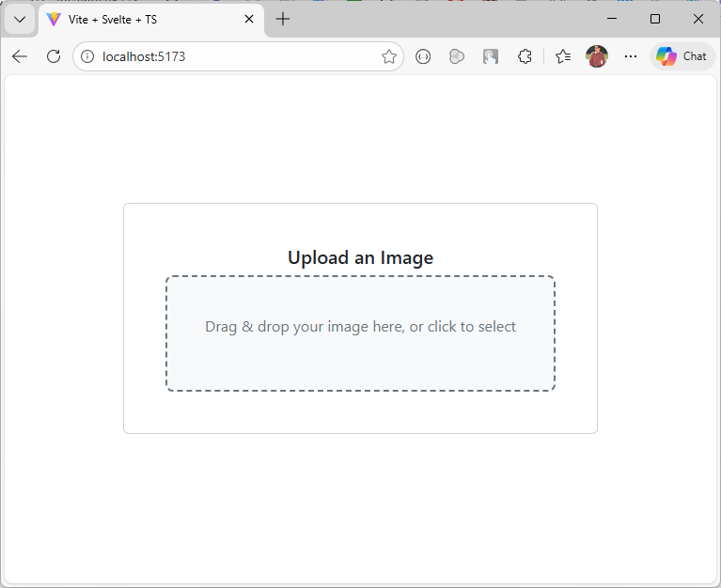721x588 pixels.
Task: Open Copilot Chat
Action: tap(682, 56)
